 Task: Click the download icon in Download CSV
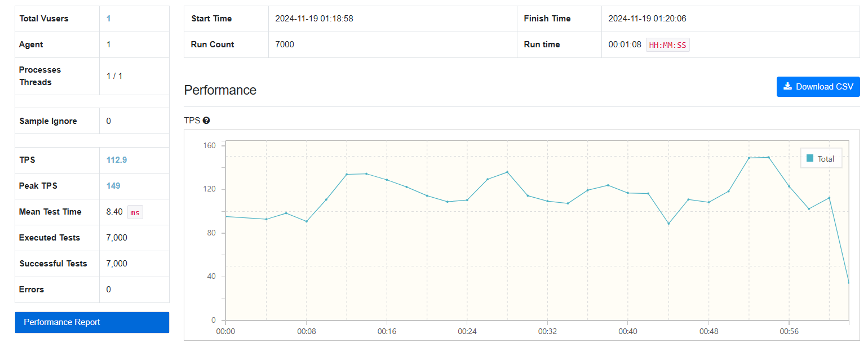coord(787,86)
